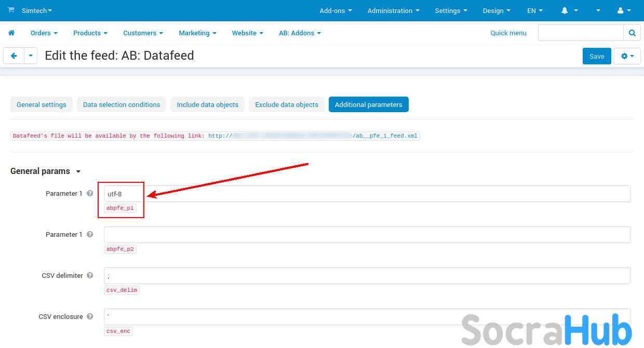Open the user account icon menu
This screenshot has width=644, height=348.
pyautogui.click(x=623, y=10)
